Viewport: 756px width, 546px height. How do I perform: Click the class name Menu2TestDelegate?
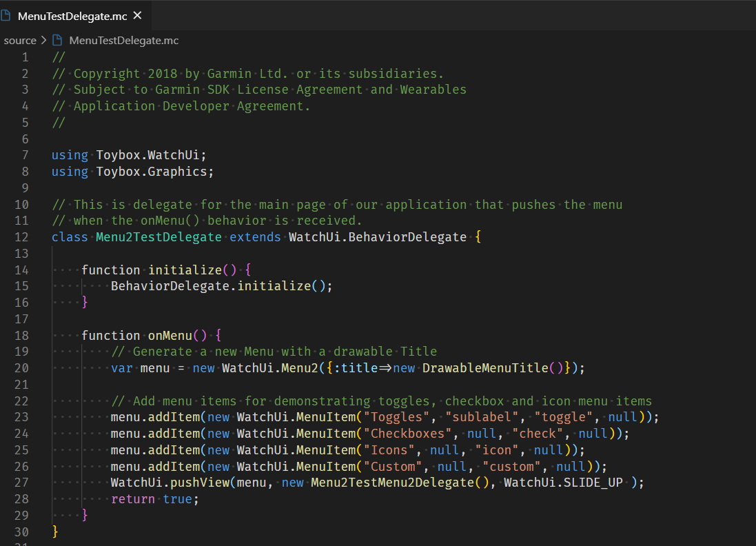point(159,237)
